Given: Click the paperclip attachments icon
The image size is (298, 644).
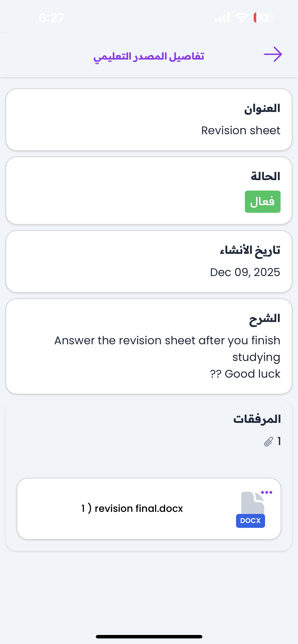Looking at the screenshot, I should pos(269,442).
